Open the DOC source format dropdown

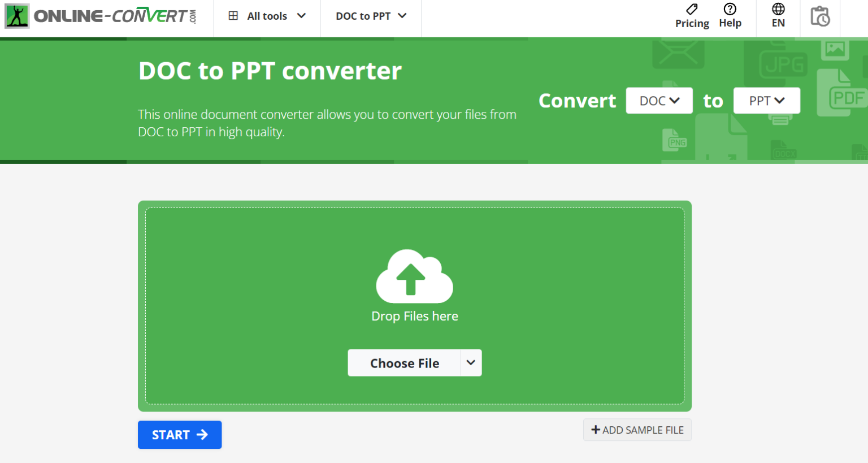(659, 100)
